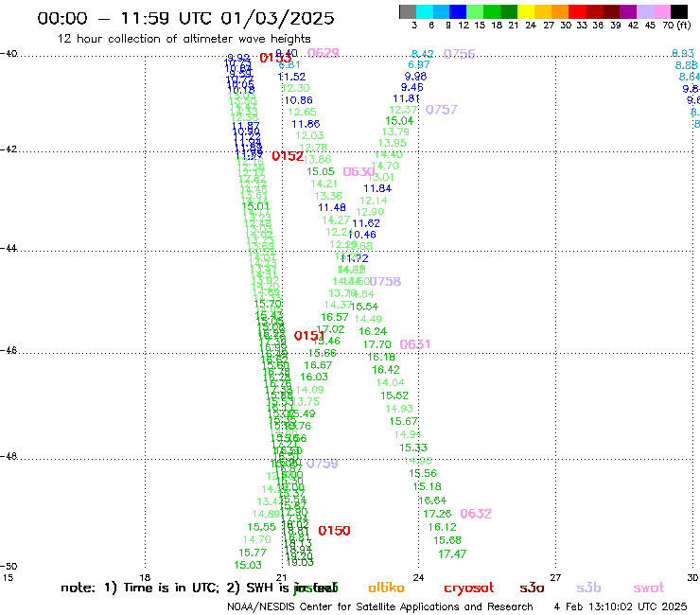Select the s3a satellite legend label
This screenshot has width=700, height=615.
point(532,588)
